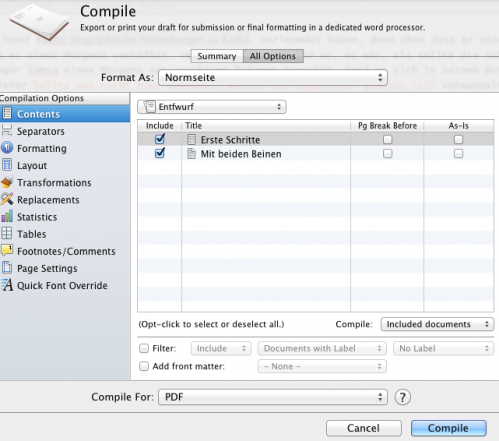
Task: Open the Format As Normseite dropdown
Action: point(273,77)
